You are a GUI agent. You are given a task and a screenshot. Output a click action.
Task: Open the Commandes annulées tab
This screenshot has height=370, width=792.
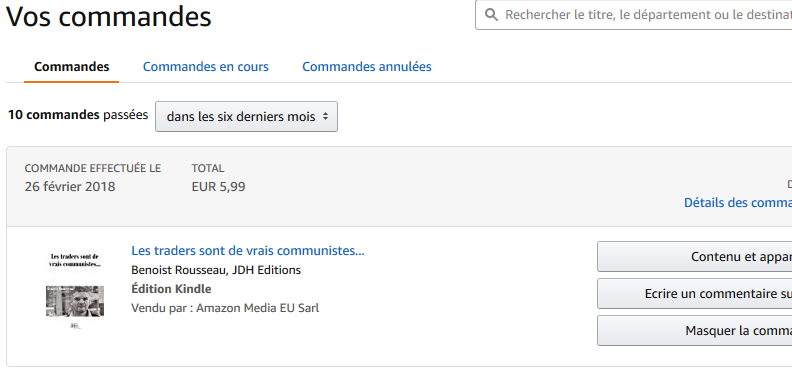(367, 67)
